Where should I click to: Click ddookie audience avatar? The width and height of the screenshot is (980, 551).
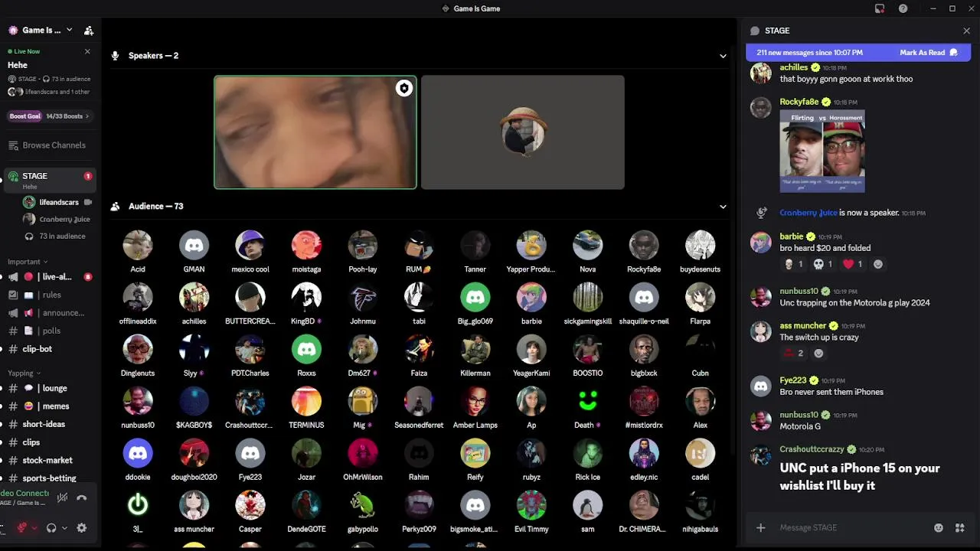(x=138, y=454)
